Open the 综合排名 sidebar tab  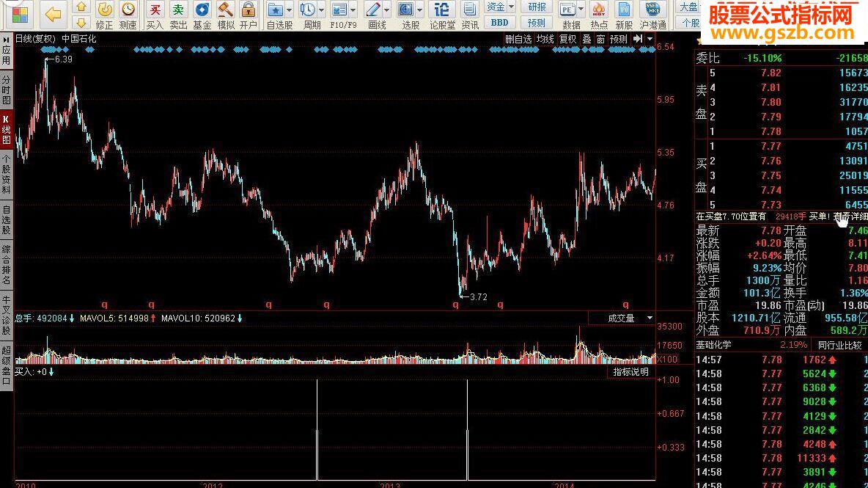point(6,265)
